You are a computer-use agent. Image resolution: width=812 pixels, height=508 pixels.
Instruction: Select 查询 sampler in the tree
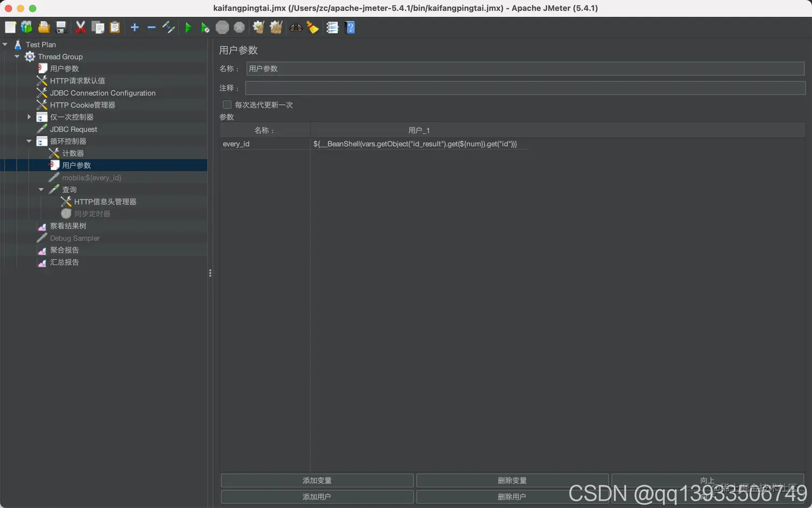click(69, 189)
